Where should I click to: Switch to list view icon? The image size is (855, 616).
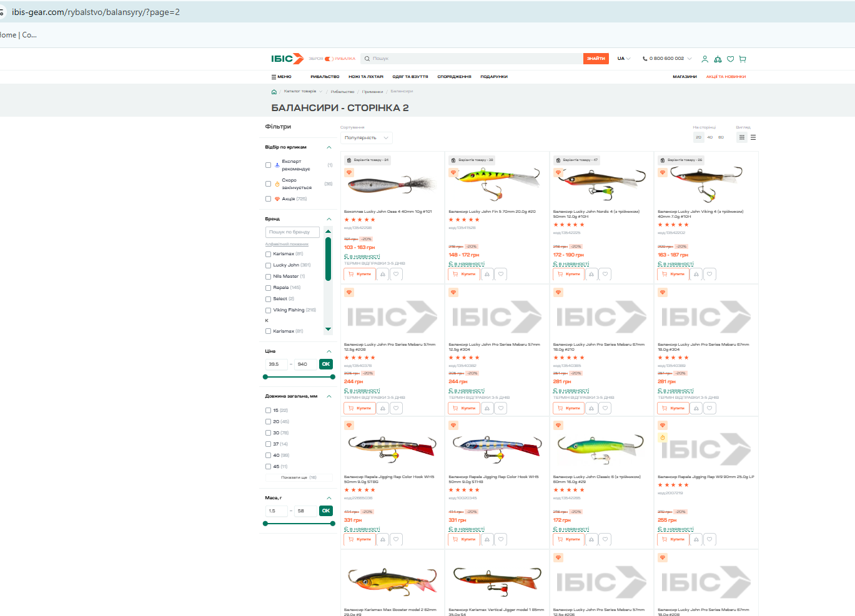(x=753, y=137)
